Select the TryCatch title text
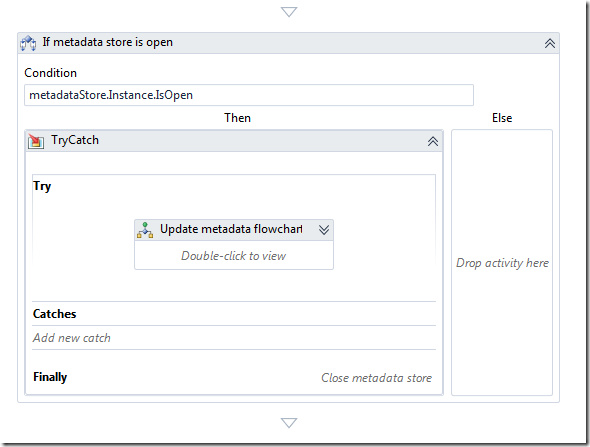590x447 pixels. pyautogui.click(x=75, y=140)
